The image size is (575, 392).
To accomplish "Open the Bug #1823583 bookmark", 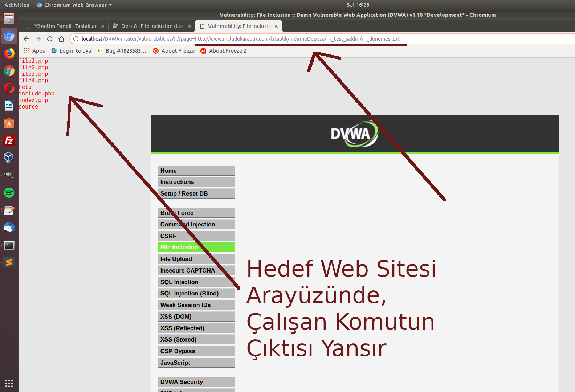I will click(122, 51).
